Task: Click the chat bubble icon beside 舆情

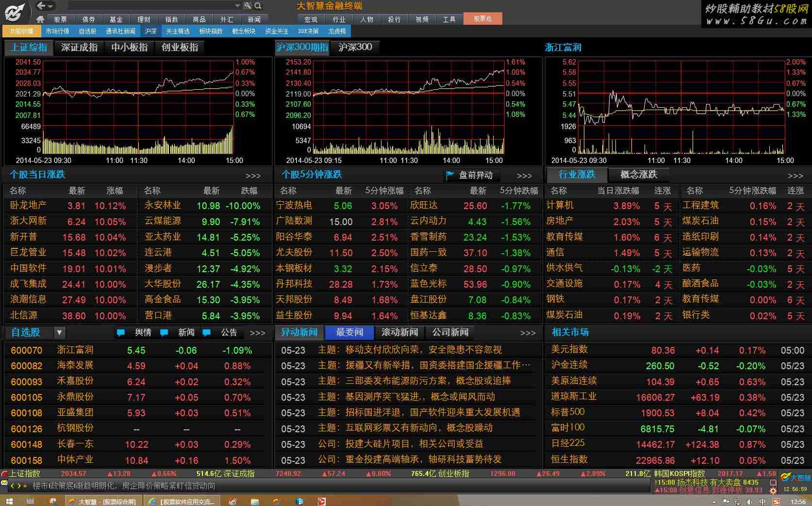Action: [120, 333]
